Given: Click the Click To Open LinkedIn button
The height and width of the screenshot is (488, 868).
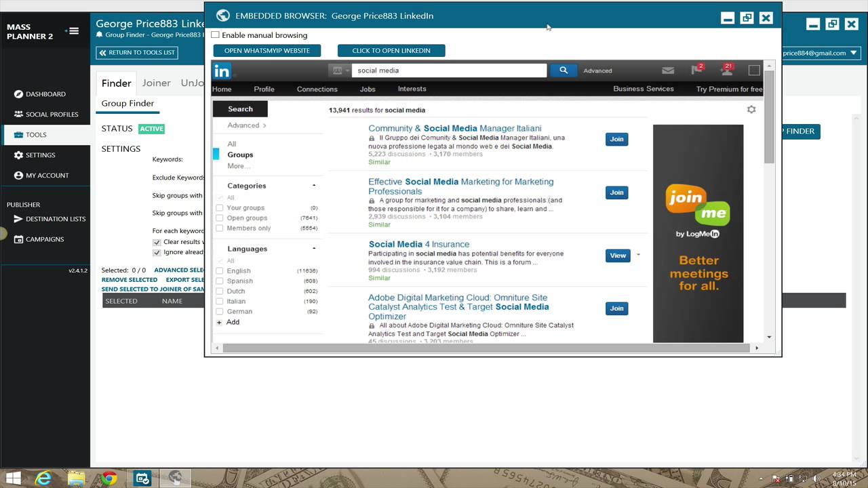Looking at the screenshot, I should pos(391,51).
